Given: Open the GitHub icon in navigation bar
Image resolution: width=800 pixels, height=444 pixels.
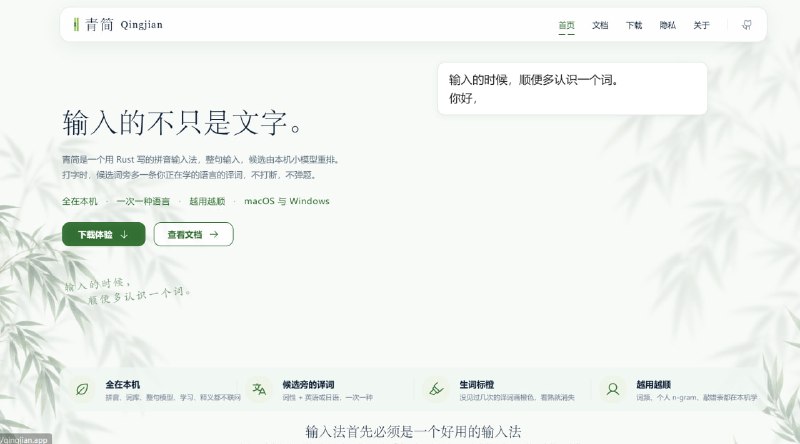Looking at the screenshot, I should tap(746, 24).
